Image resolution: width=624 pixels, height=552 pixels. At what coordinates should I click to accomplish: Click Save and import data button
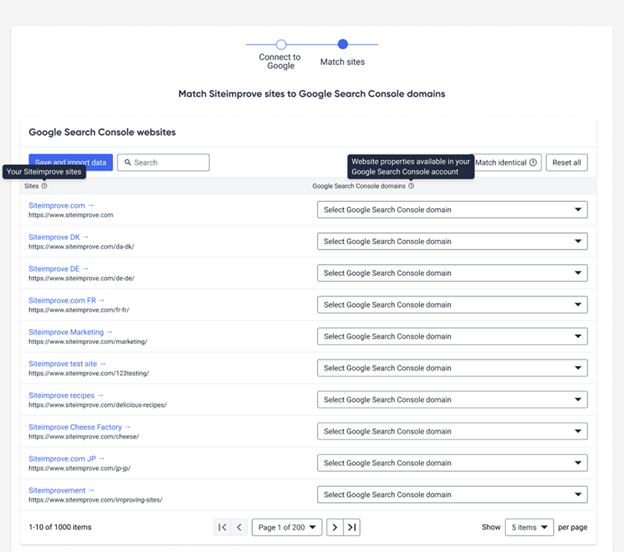coord(70,162)
